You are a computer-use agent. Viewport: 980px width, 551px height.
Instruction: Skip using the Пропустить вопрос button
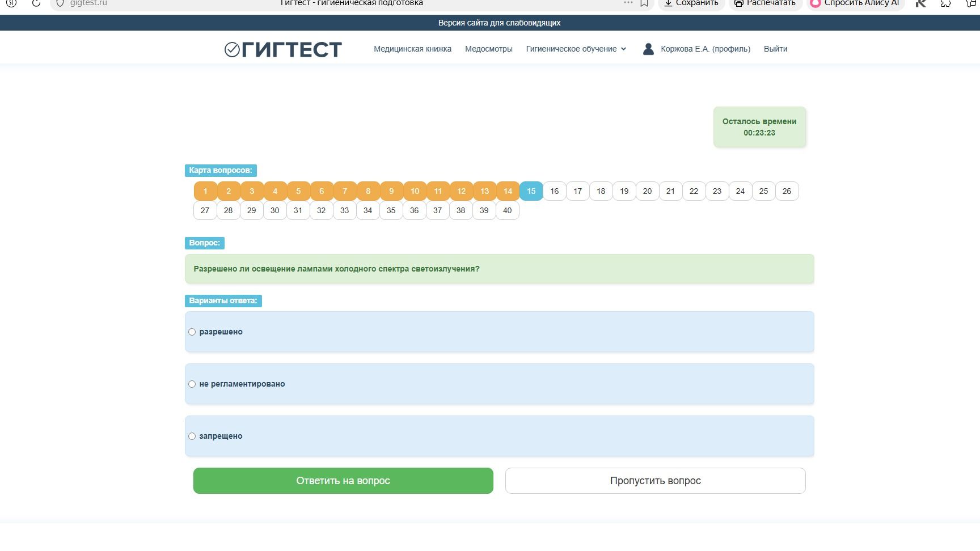pos(655,481)
